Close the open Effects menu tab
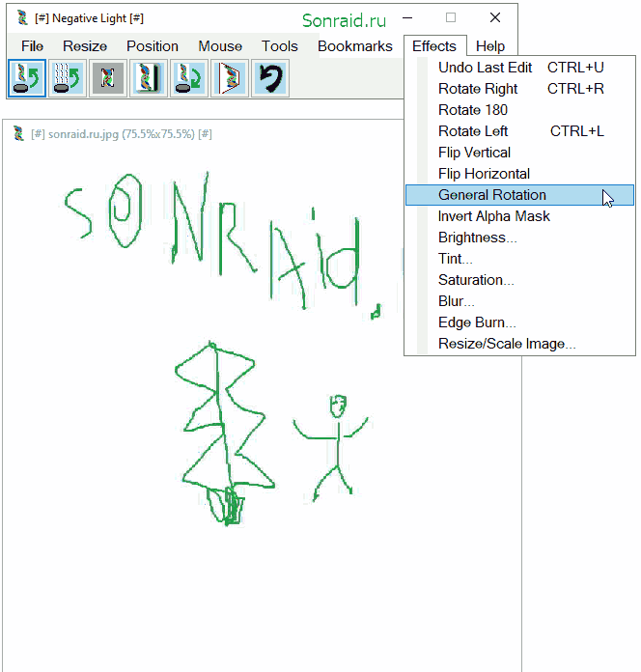 [x=434, y=45]
